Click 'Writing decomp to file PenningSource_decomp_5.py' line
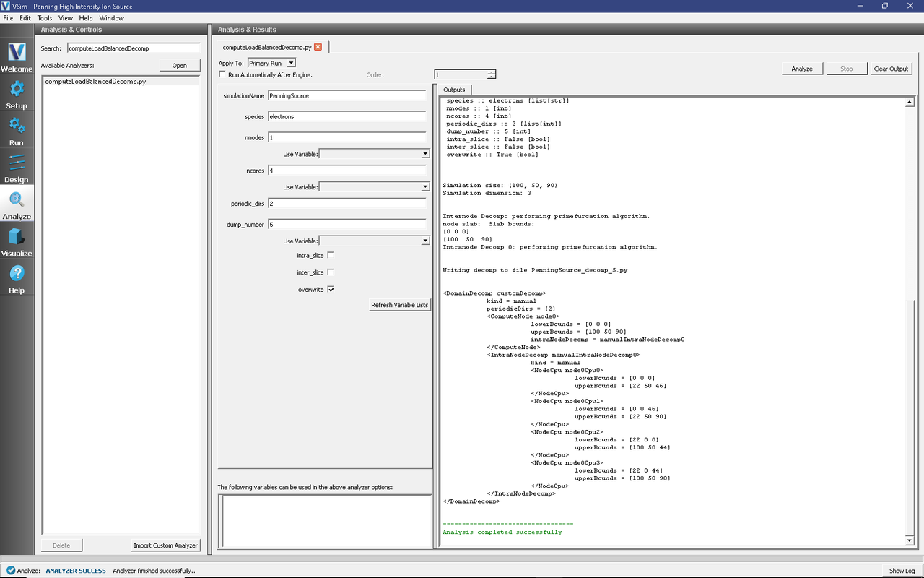Screen dimensions: 924x578 point(535,270)
